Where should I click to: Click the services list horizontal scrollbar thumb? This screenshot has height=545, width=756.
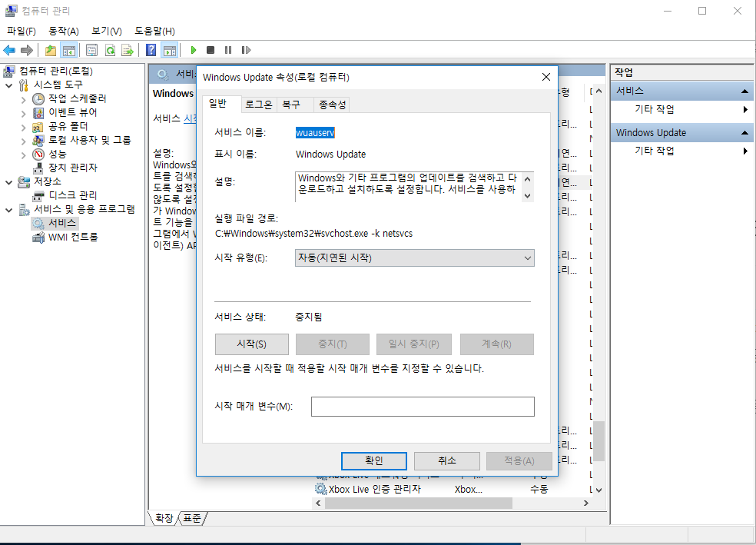418,503
